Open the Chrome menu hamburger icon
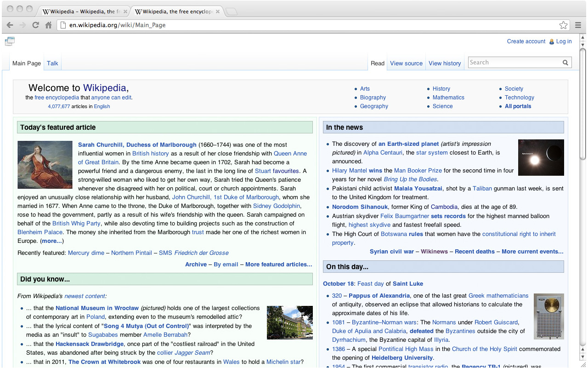588x368 pixels. point(578,25)
